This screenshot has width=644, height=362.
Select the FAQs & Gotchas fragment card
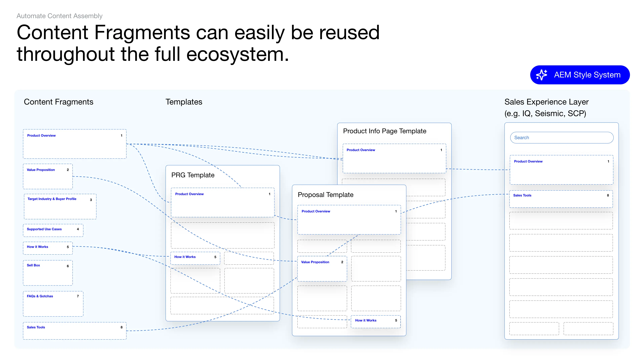(53, 304)
